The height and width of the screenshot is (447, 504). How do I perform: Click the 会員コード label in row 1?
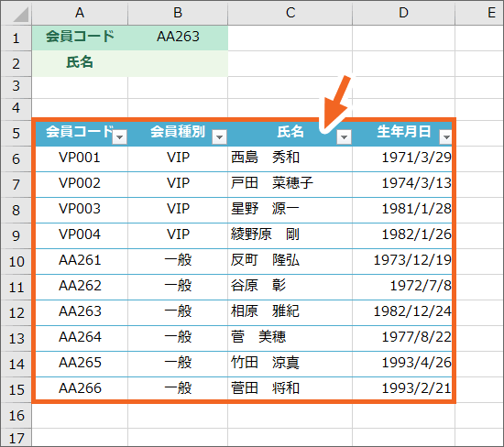(80, 37)
